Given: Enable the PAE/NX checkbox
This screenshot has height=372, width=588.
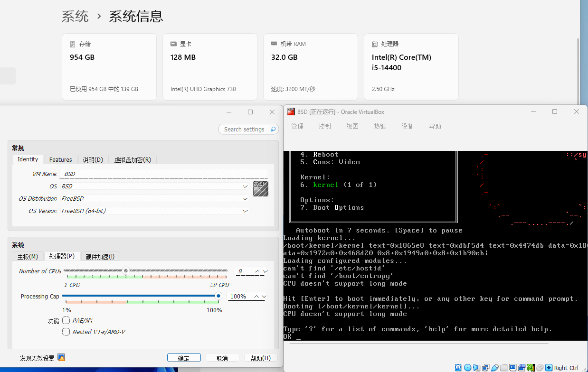Looking at the screenshot, I should [x=66, y=320].
